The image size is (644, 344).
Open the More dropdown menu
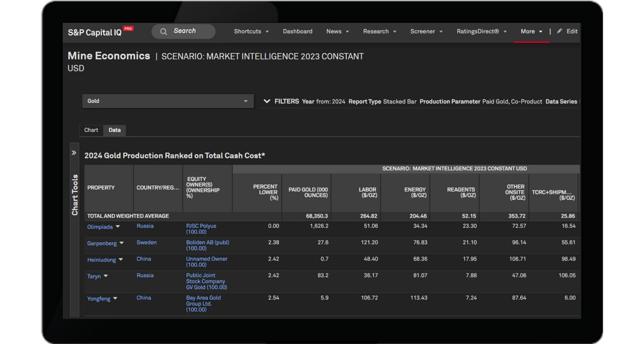click(531, 31)
